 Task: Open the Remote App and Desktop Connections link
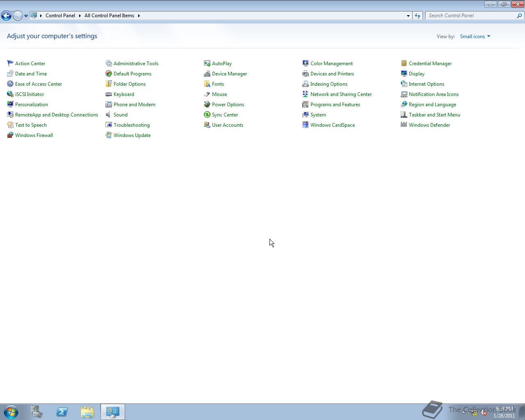pos(57,115)
